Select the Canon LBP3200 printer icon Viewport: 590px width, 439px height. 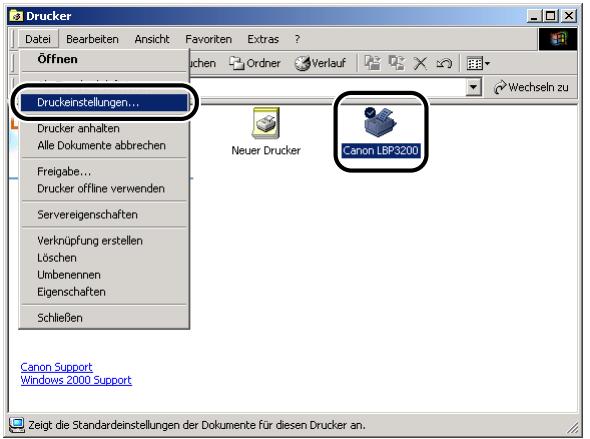point(380,131)
